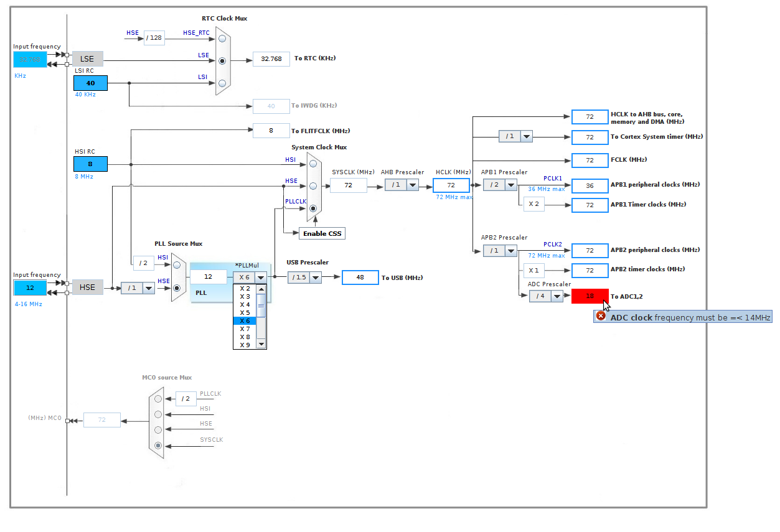Image resolution: width=780 pixels, height=532 pixels.
Task: Click the Enable CSS button
Action: (322, 233)
